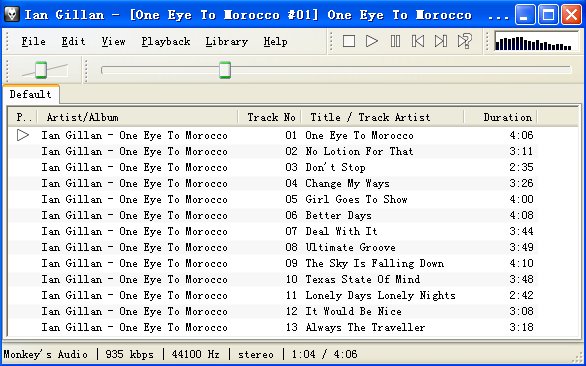Click 44100 Hz sample rate in status bar
This screenshot has height=366, width=586.
(x=195, y=354)
